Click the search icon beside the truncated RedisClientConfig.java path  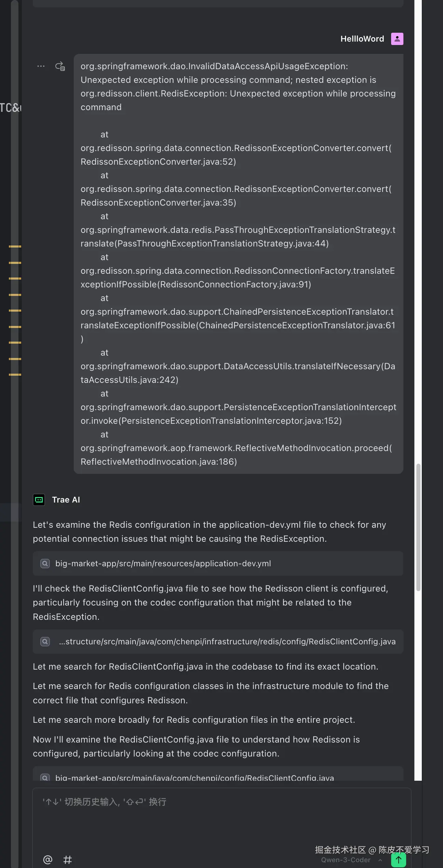click(x=45, y=642)
